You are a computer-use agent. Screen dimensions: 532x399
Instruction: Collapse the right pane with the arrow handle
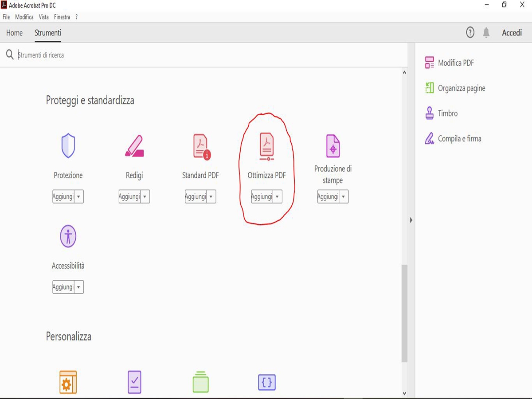(x=411, y=220)
